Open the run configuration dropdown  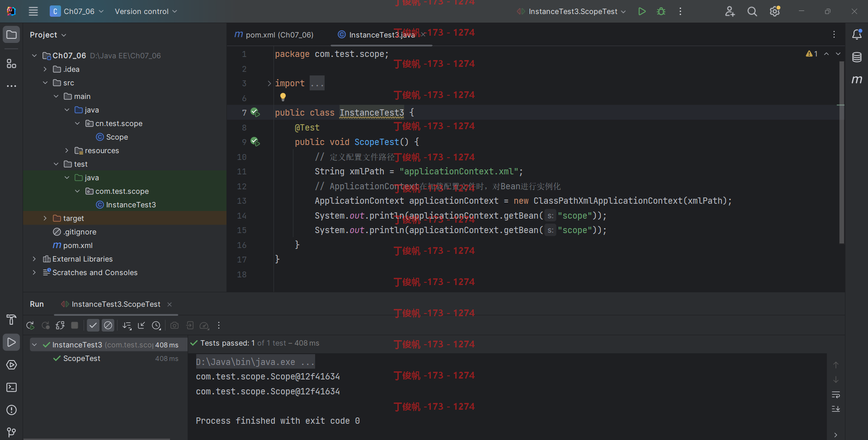pos(571,11)
